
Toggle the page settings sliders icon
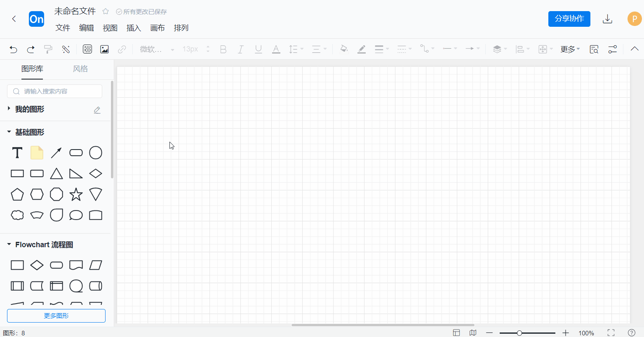tap(613, 49)
